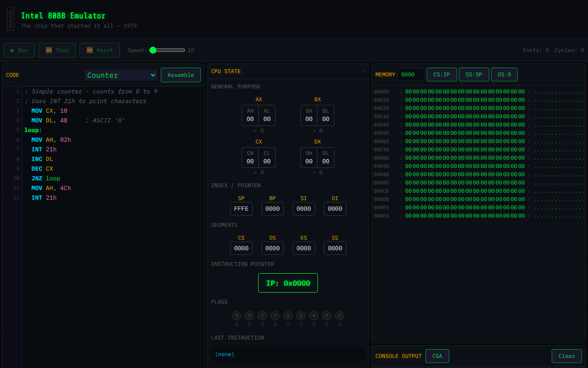Jump memory view to CS:IP
588x368 pixels.
tap(442, 75)
